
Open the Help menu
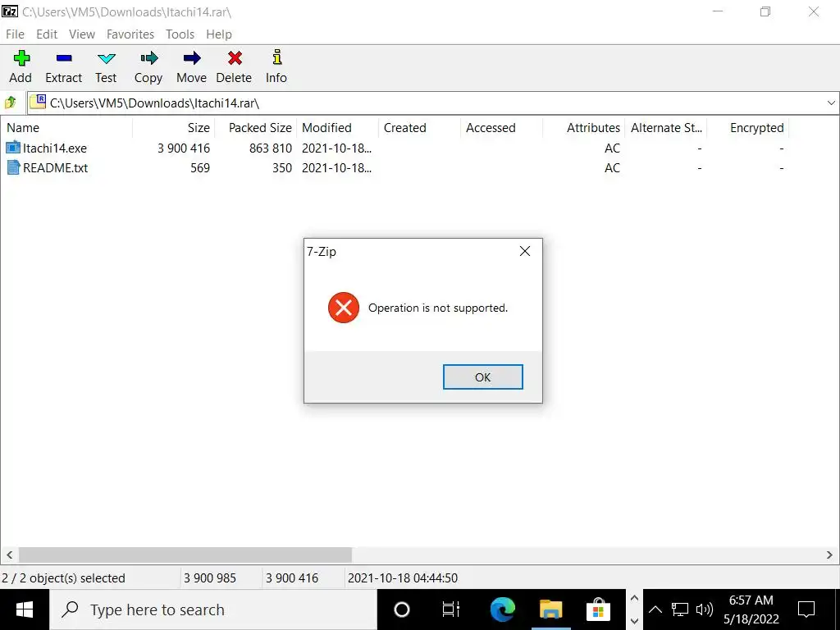[x=219, y=34]
